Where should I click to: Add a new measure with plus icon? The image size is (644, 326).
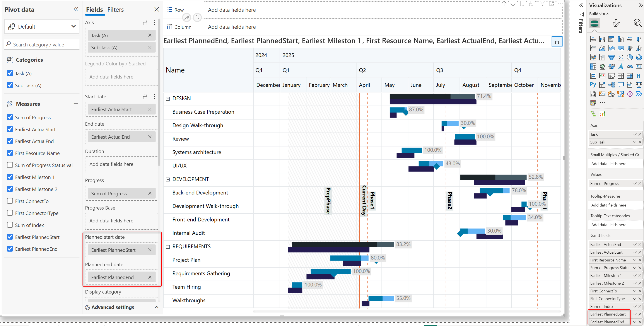[x=76, y=104]
